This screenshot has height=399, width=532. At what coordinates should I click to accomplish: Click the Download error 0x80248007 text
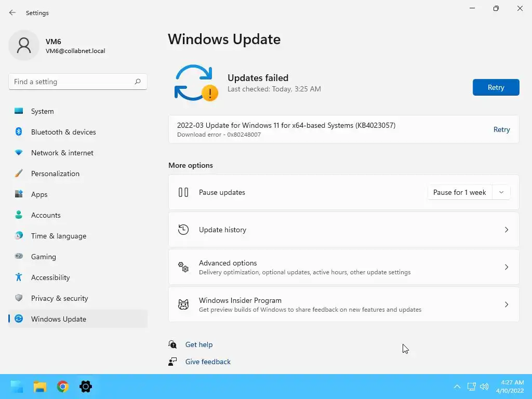point(219,135)
